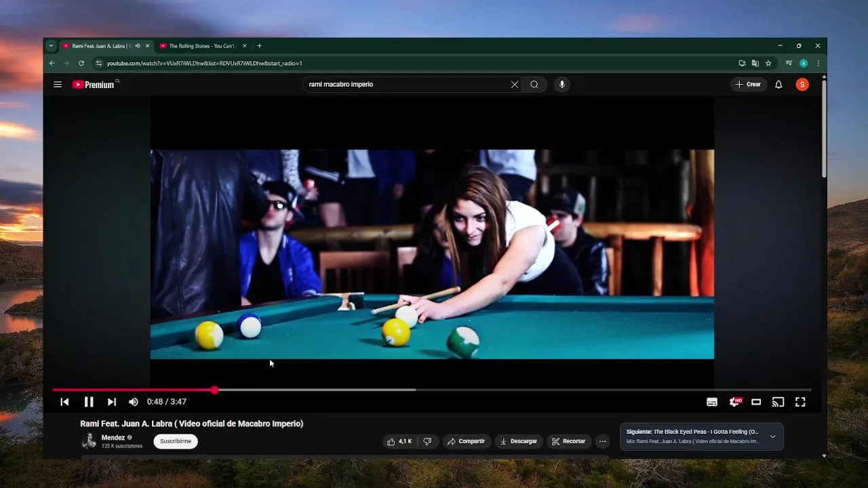
Task: Translate this page icon
Action: pos(755,63)
